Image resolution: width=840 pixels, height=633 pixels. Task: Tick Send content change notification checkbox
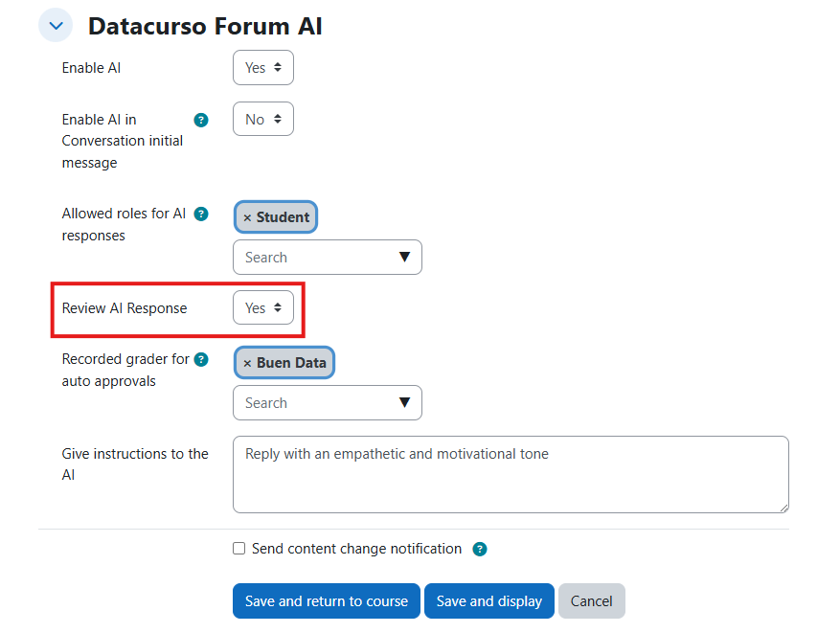(239, 549)
